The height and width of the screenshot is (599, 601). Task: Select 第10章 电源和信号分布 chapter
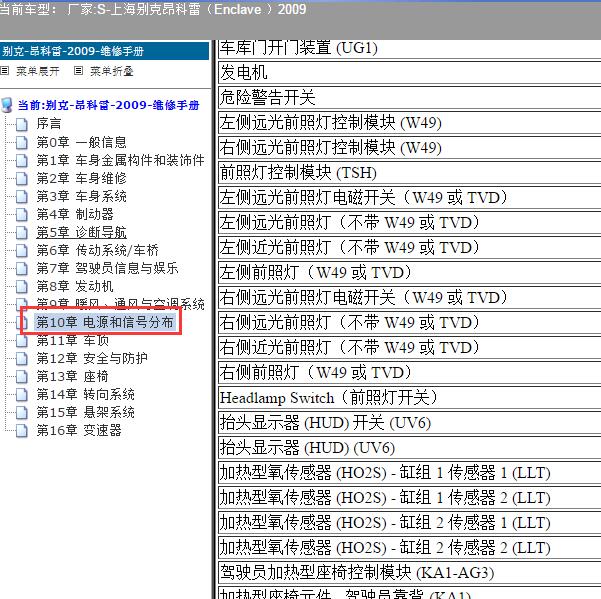pyautogui.click(x=105, y=322)
